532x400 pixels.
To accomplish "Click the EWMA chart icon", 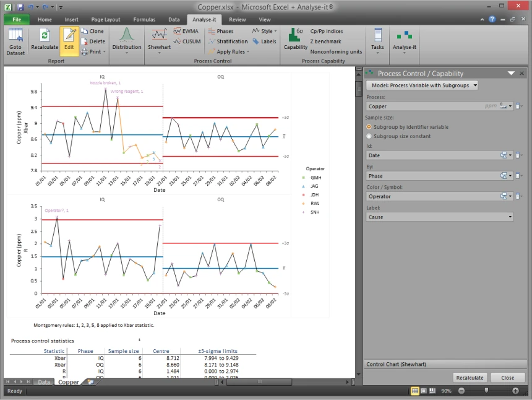I will pos(186,31).
